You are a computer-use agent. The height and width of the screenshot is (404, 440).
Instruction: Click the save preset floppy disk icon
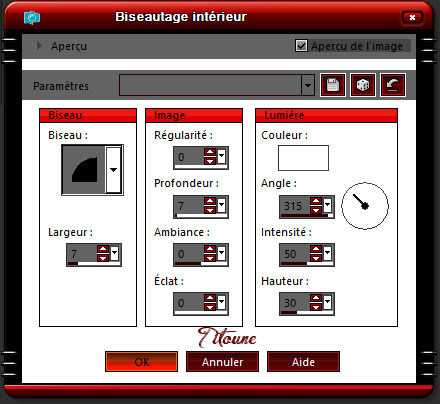333,85
